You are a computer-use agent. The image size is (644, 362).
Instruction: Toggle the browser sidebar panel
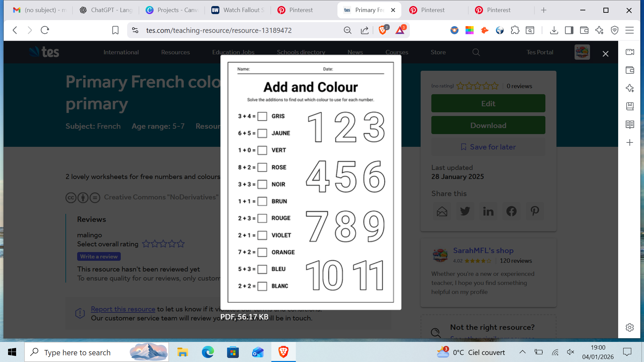569,30
